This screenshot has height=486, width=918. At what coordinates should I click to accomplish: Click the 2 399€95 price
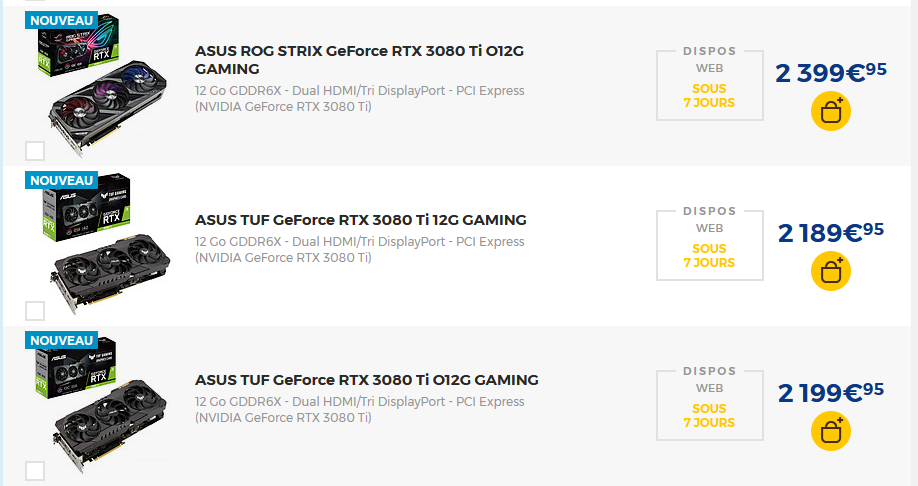[831, 72]
